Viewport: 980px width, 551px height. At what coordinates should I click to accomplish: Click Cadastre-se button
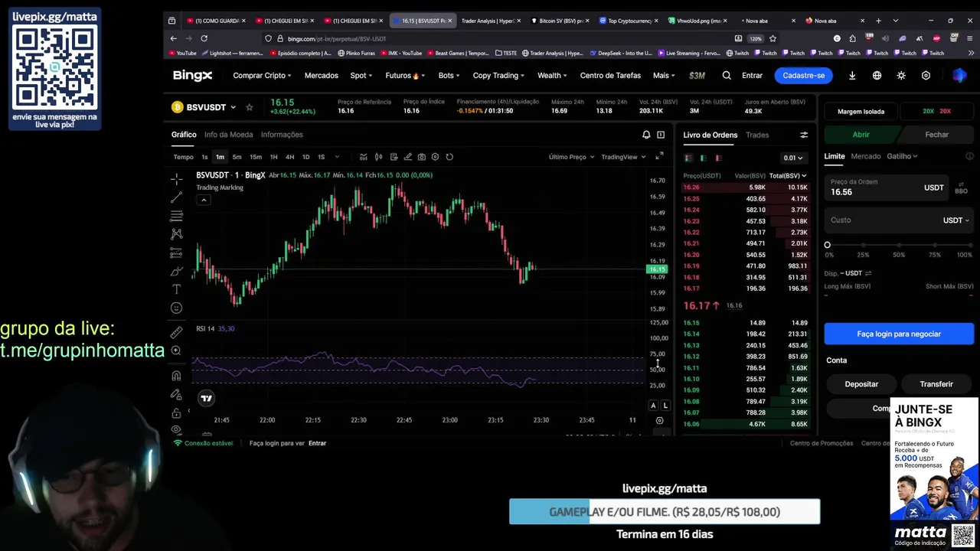[803, 76]
